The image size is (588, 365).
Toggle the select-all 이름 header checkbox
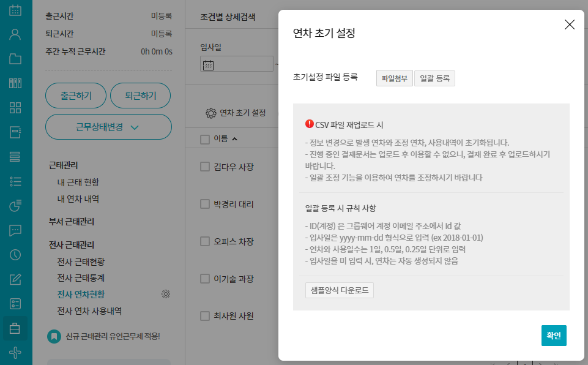pyautogui.click(x=205, y=139)
